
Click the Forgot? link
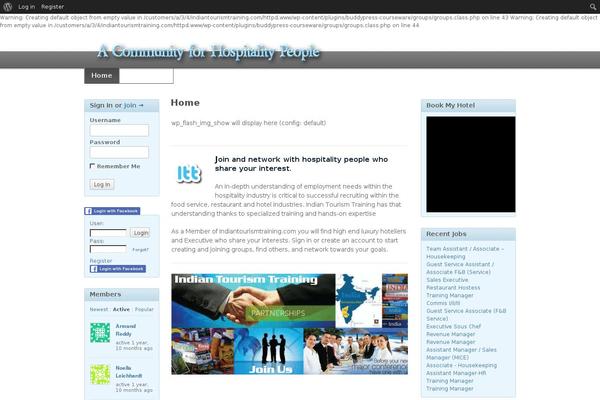click(x=140, y=250)
